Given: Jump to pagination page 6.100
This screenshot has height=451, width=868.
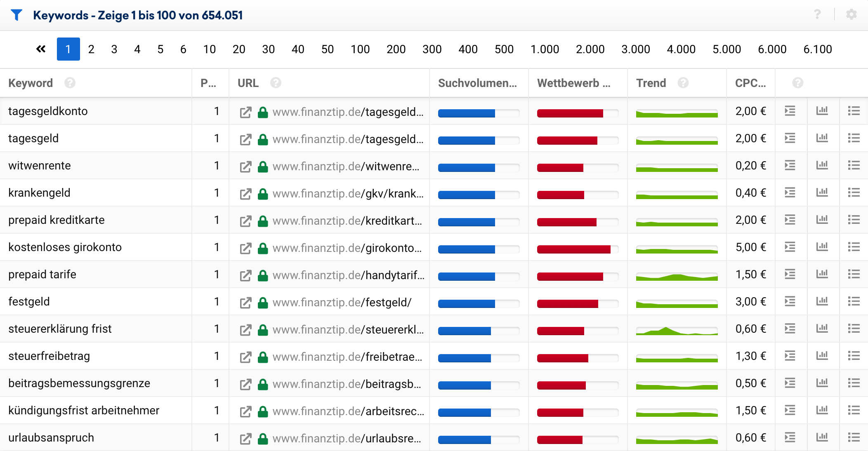Looking at the screenshot, I should click(817, 49).
